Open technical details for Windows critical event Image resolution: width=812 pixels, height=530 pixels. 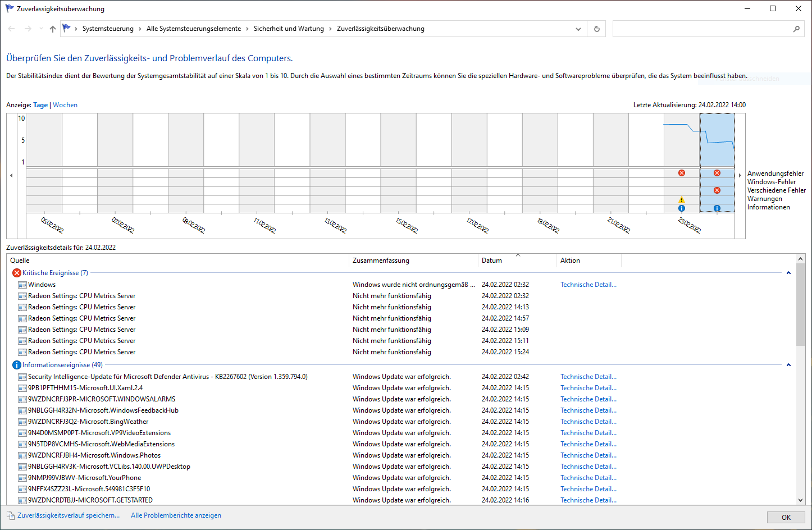[x=589, y=285]
